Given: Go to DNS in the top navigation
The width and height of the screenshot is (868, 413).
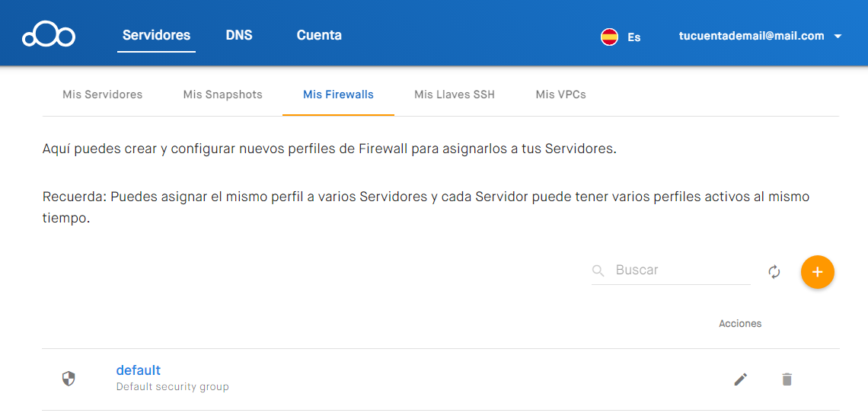Looking at the screenshot, I should pyautogui.click(x=239, y=36).
